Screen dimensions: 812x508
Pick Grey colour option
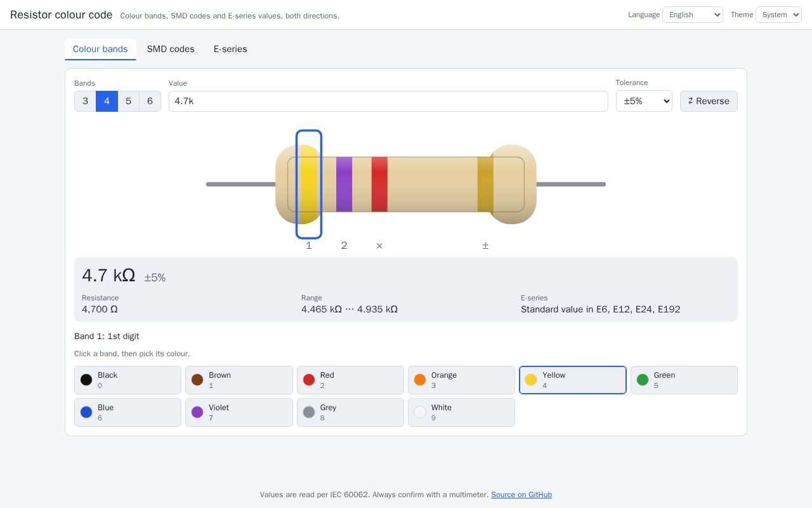[x=350, y=412]
